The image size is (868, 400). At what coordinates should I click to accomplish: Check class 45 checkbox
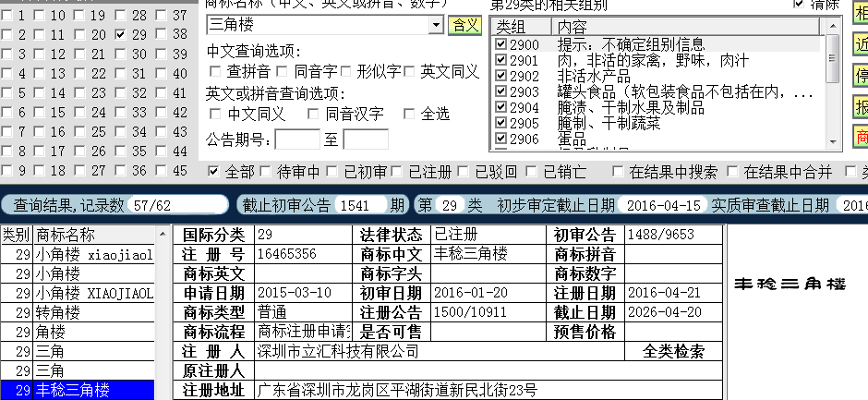[x=161, y=171]
